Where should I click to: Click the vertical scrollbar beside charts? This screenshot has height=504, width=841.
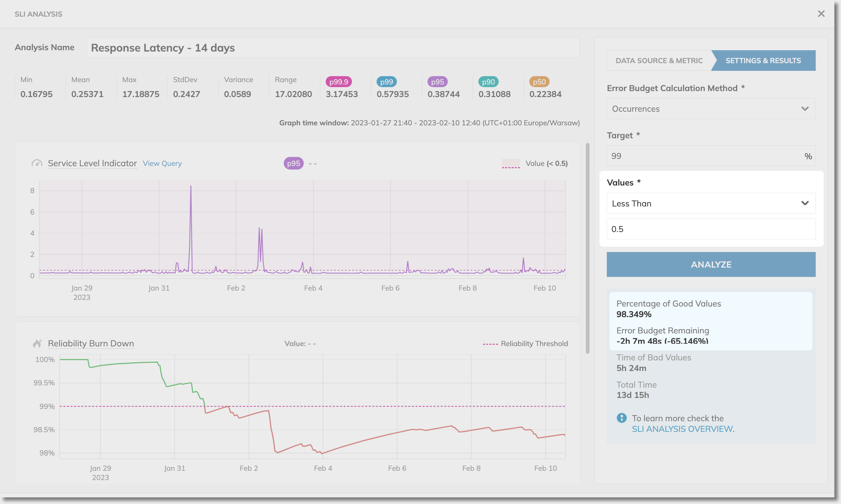tap(587, 248)
